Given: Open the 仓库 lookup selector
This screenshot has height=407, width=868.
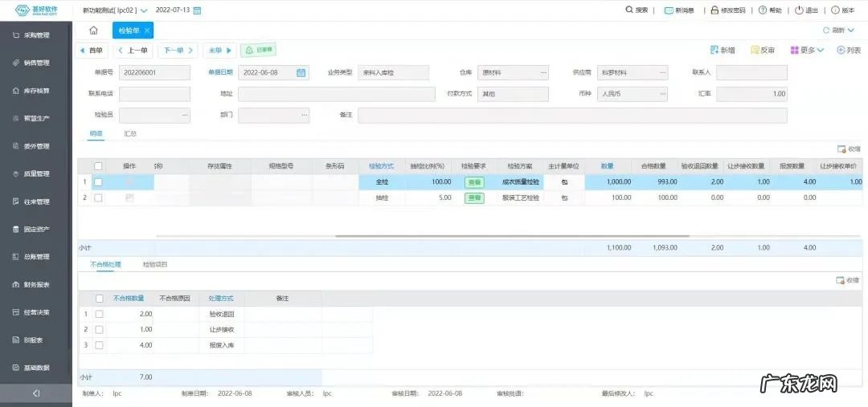Looking at the screenshot, I should point(543,72).
